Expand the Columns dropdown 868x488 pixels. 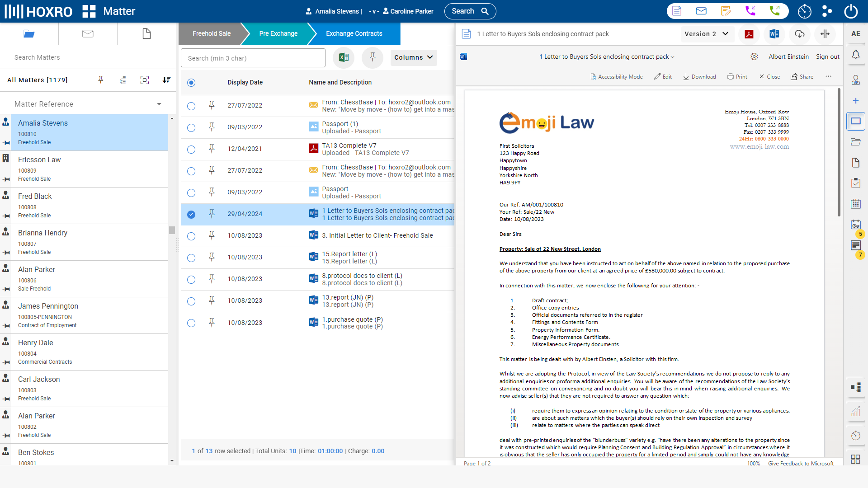click(413, 57)
